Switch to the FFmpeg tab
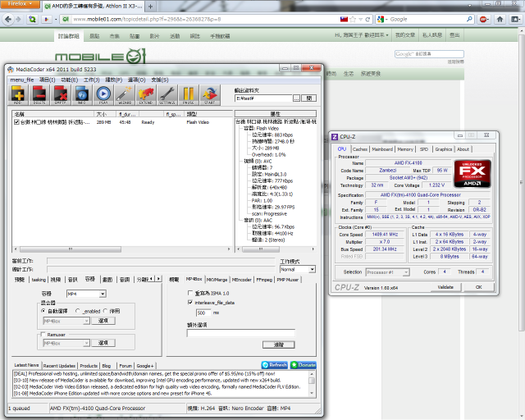 coord(264,280)
